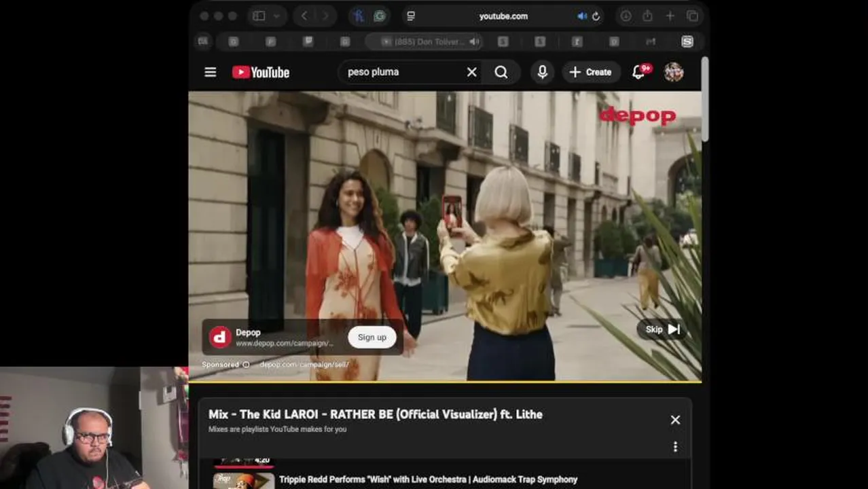Switch to the first pinned tab
This screenshot has height=489, width=868.
(x=202, y=42)
